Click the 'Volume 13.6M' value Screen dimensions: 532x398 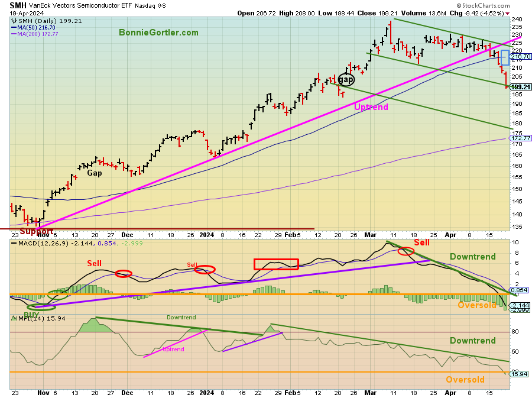[423, 13]
